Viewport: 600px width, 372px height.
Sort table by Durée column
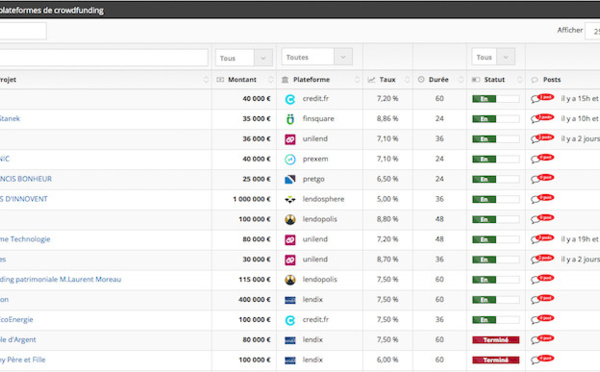pos(440,80)
